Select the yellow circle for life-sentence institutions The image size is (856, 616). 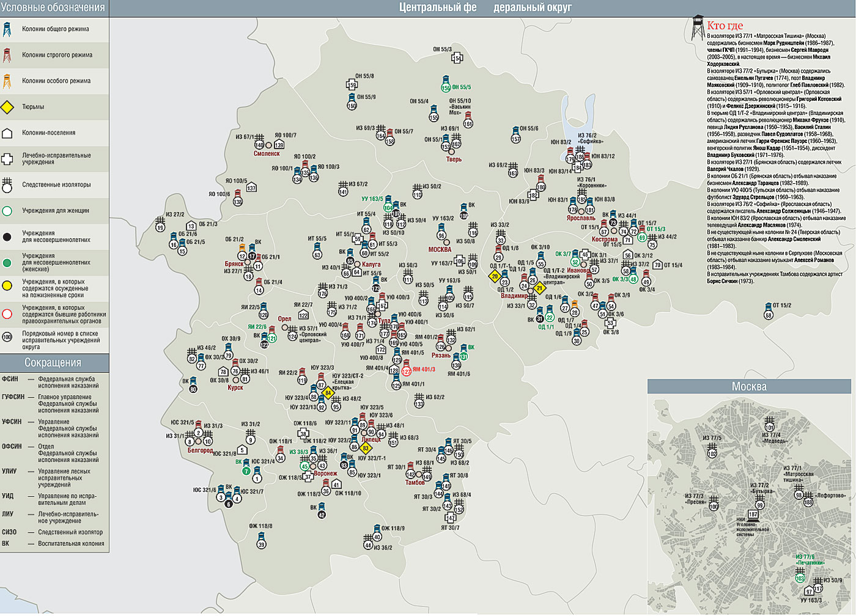click(x=7, y=285)
